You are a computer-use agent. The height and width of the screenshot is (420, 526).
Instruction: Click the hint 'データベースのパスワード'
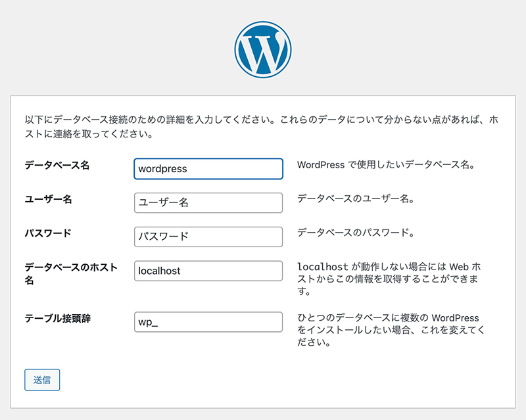(355, 232)
